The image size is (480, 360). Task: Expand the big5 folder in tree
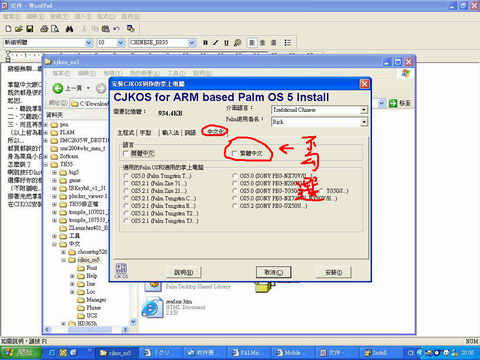(54, 172)
